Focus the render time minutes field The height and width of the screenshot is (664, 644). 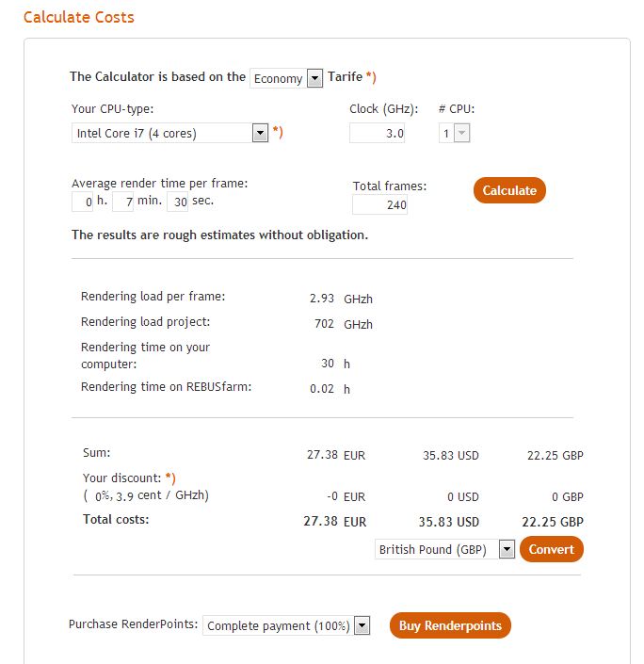(x=123, y=202)
